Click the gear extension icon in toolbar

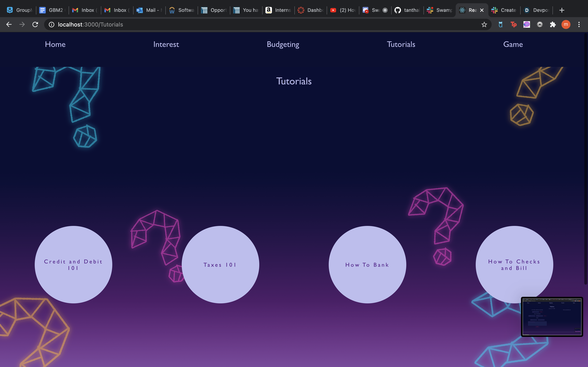click(x=540, y=24)
